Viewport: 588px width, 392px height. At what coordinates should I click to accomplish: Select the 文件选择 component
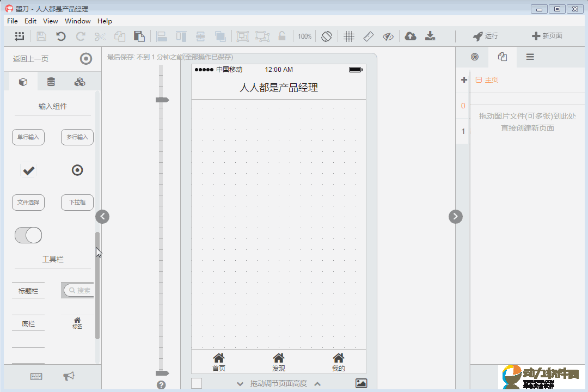tap(28, 203)
